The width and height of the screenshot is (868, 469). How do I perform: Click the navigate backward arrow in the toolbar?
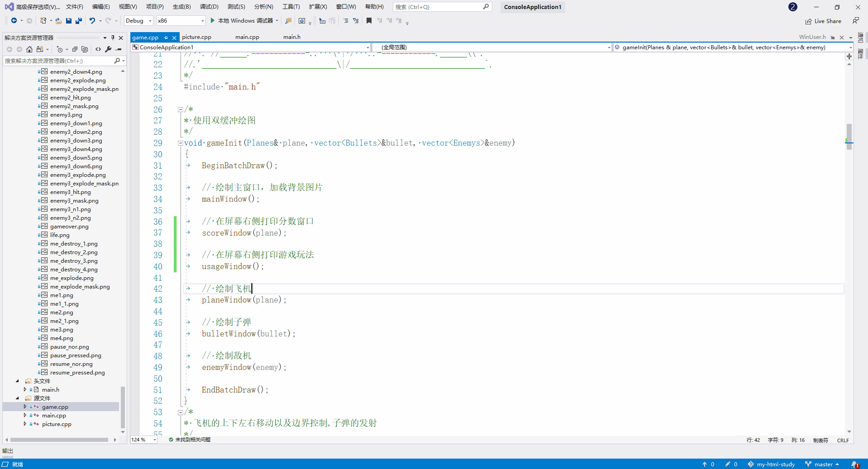(x=14, y=21)
